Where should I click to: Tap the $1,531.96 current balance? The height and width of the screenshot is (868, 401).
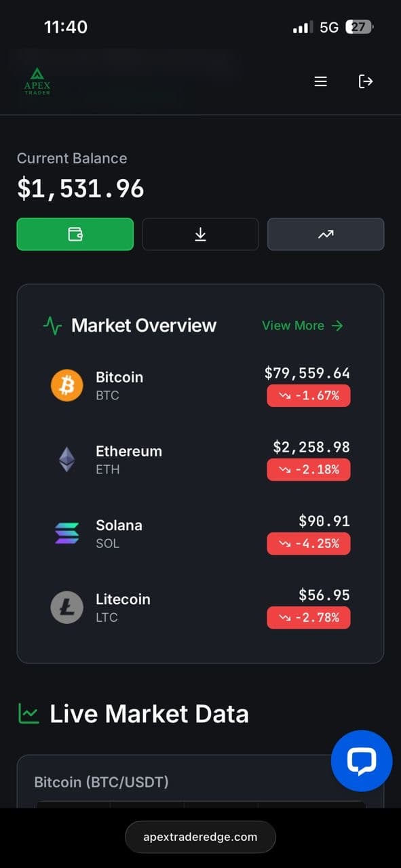click(81, 189)
